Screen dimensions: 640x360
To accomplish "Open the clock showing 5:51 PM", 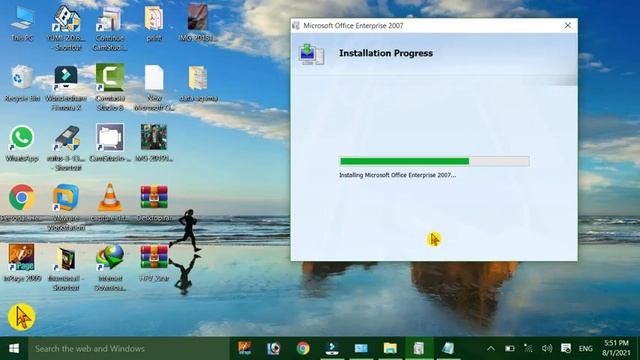I will coord(616,347).
